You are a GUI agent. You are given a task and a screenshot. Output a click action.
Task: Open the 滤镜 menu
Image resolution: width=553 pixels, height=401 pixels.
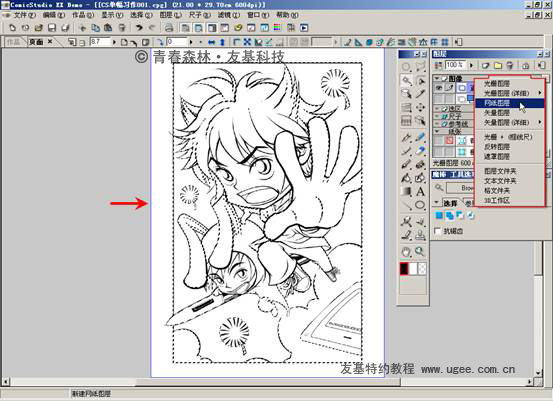pyautogui.click(x=229, y=15)
